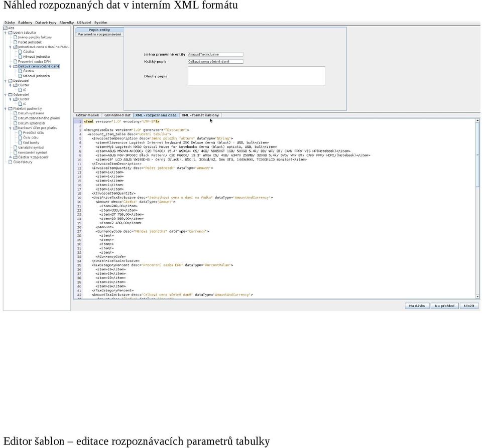Click the root folder icon labeled Alza
Viewport: 482px width, 448px height.
[x=5, y=28]
